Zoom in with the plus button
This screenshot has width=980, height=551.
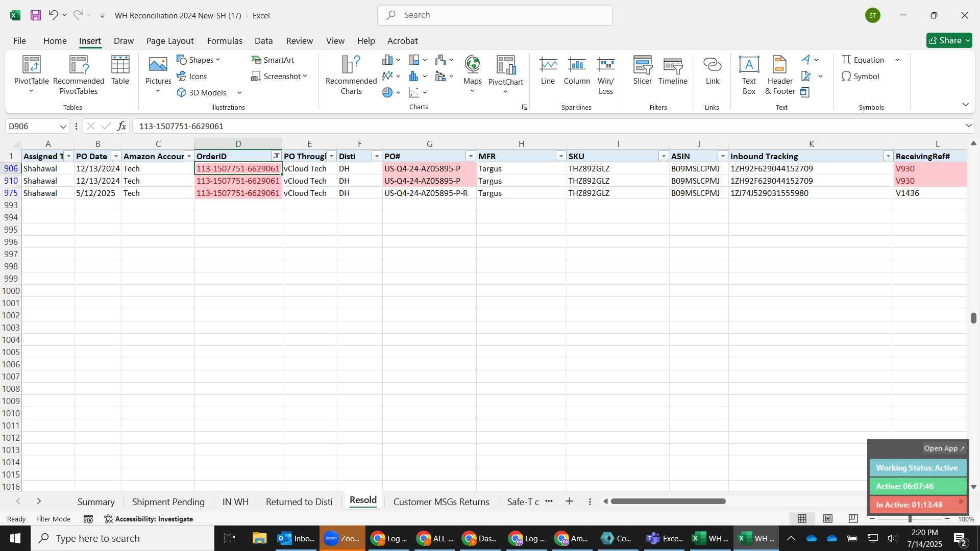click(947, 519)
